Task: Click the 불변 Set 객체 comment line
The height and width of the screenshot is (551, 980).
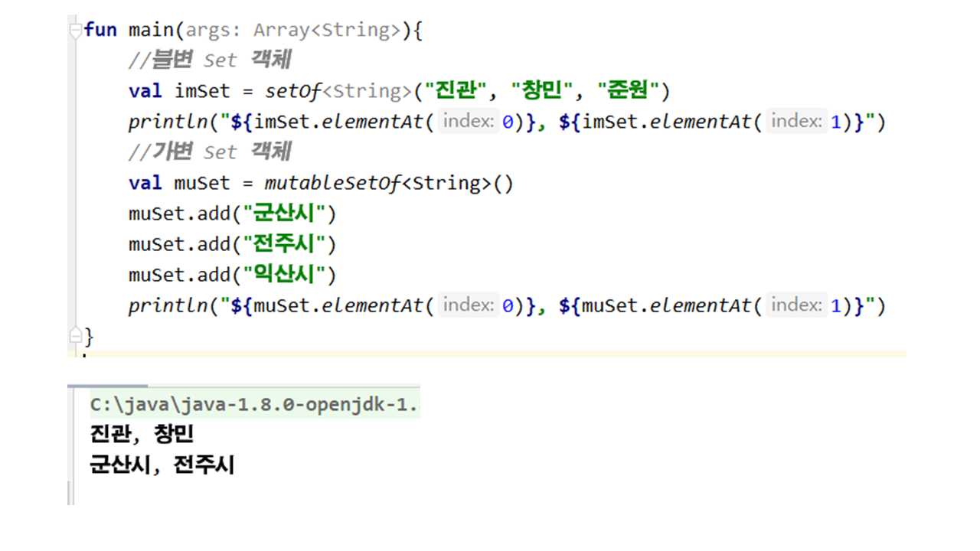Action: (209, 60)
